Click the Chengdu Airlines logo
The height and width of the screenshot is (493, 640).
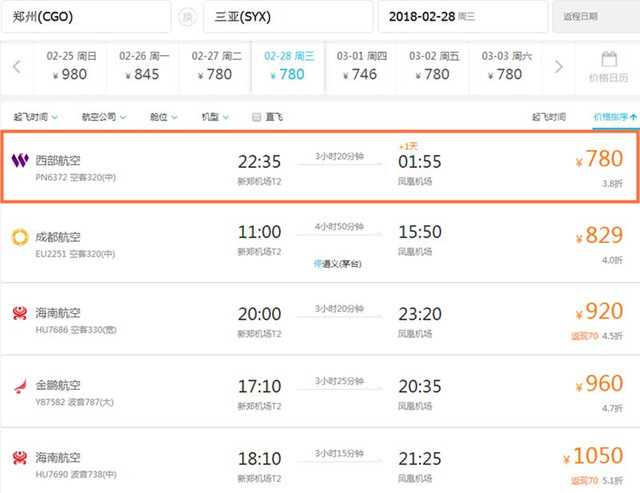[20, 237]
